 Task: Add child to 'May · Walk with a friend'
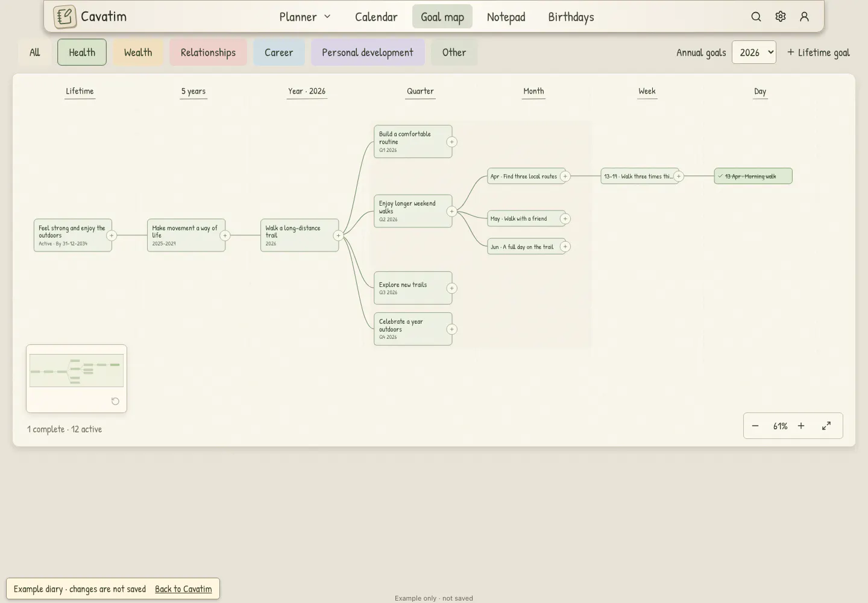click(565, 219)
